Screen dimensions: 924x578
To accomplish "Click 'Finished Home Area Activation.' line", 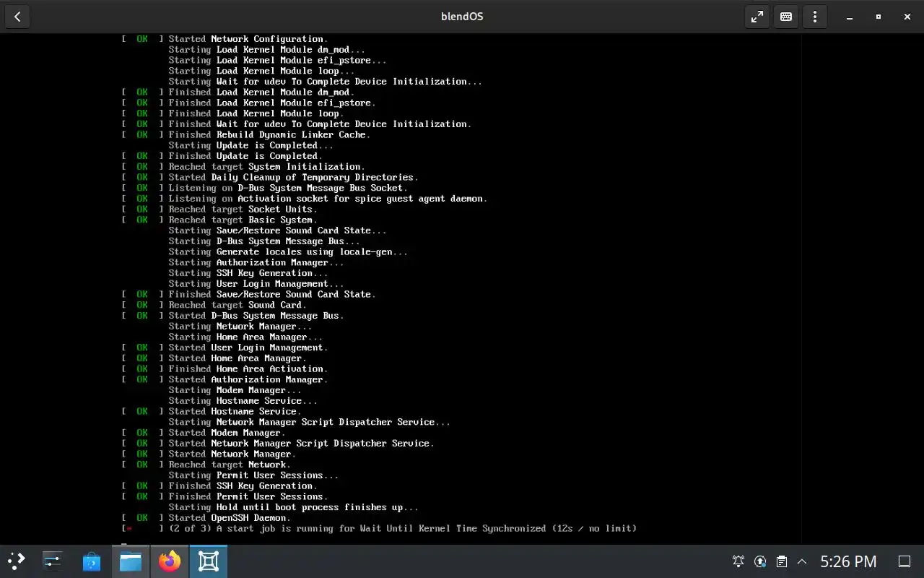I will point(248,368).
